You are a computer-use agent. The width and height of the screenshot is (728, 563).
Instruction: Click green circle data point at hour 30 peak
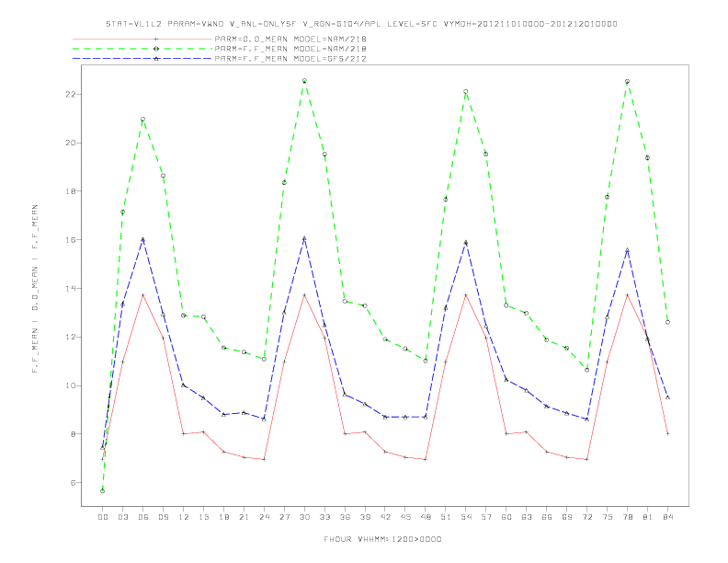pos(304,81)
